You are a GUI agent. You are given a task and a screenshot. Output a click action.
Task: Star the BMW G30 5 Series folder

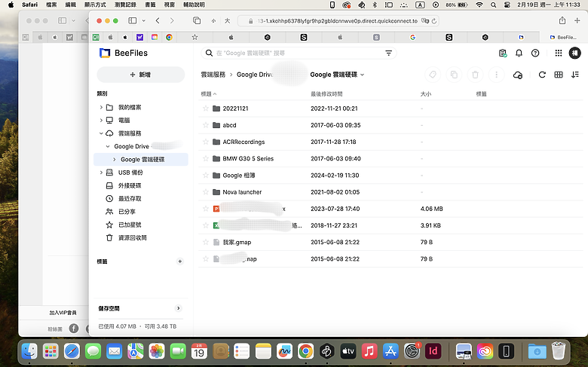pos(206,158)
